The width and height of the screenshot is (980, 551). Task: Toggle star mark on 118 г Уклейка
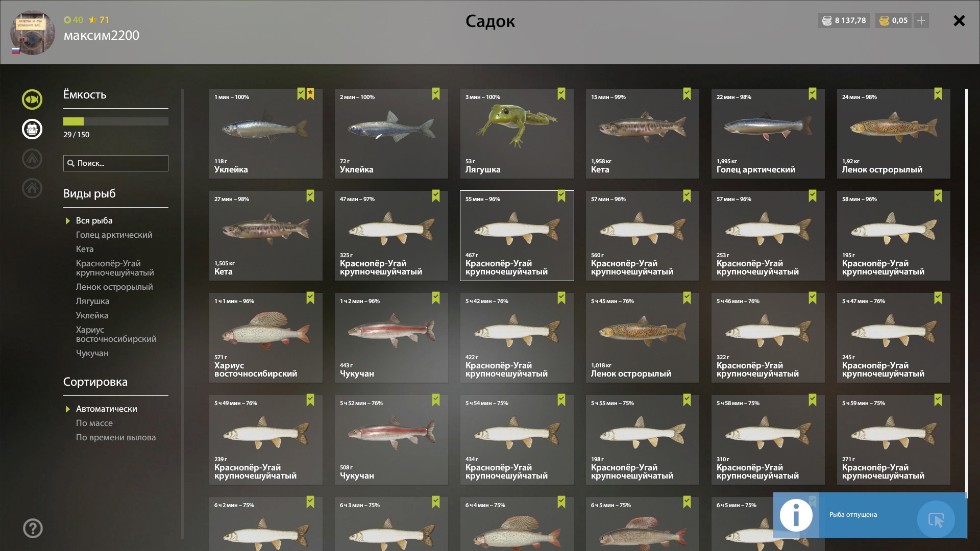coord(310,94)
